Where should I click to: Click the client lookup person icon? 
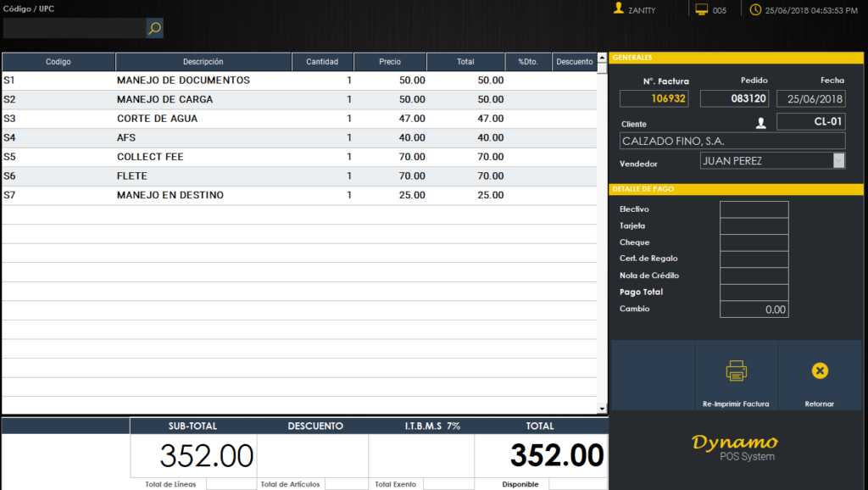pyautogui.click(x=760, y=123)
